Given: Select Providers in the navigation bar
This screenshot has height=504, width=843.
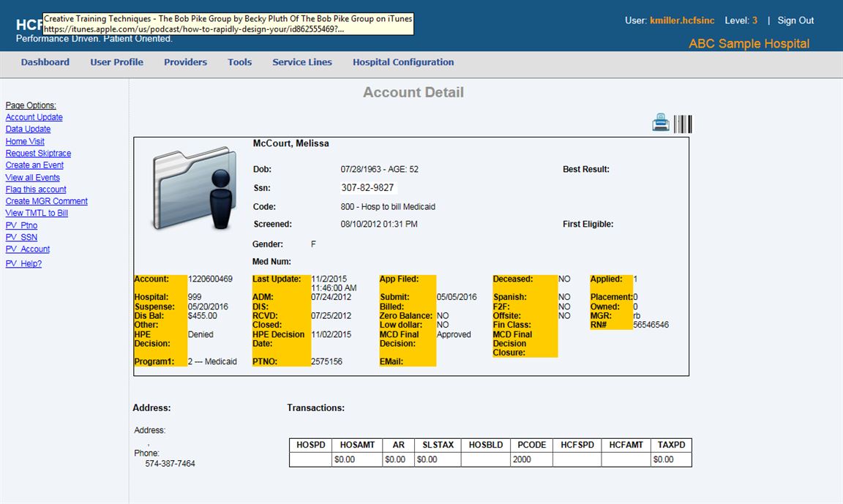Looking at the screenshot, I should click(185, 62).
